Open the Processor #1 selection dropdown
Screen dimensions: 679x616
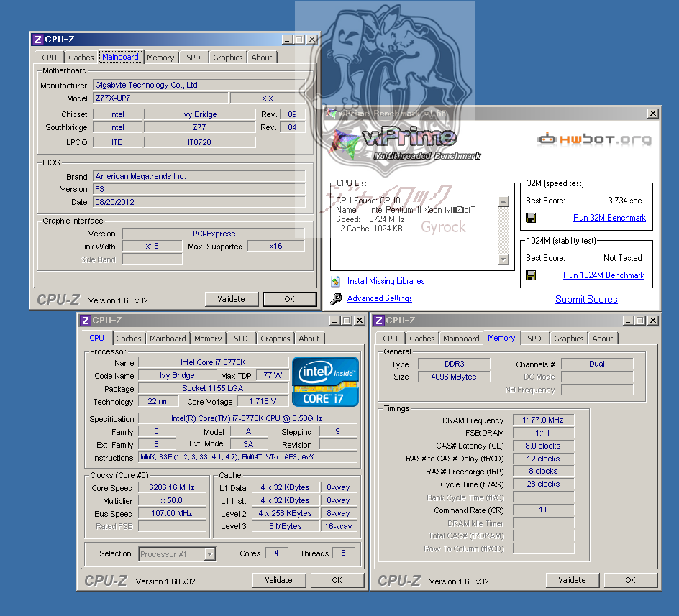click(209, 554)
